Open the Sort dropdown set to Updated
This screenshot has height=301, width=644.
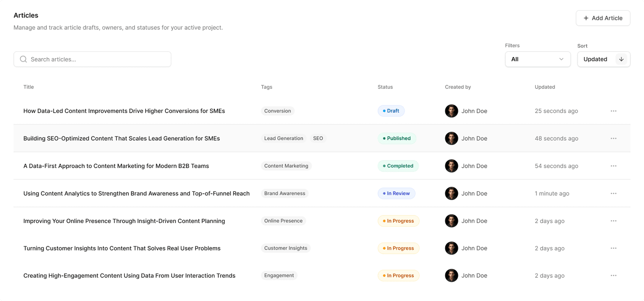[595, 59]
